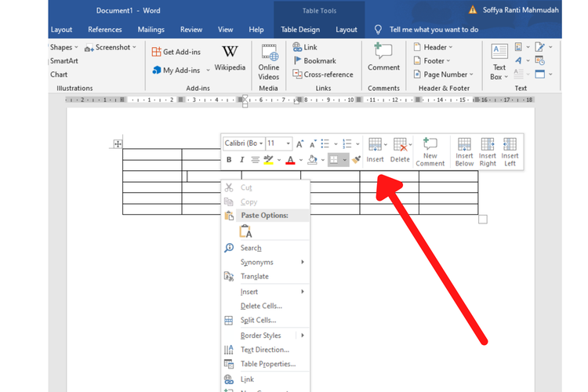Screen dimensions: 588x392
Task: Open Border Styles submenu in context menu
Action: point(266,336)
